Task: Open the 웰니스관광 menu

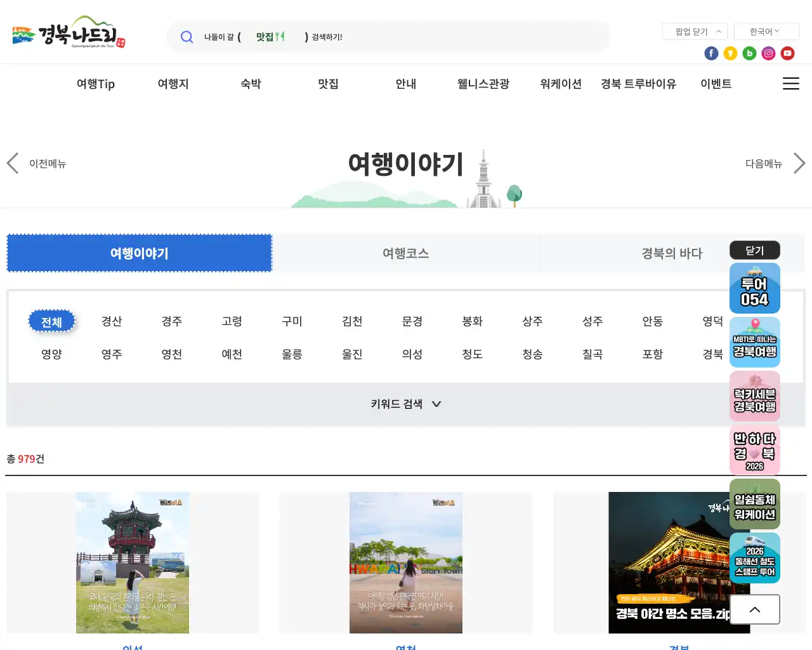Action: click(x=483, y=84)
